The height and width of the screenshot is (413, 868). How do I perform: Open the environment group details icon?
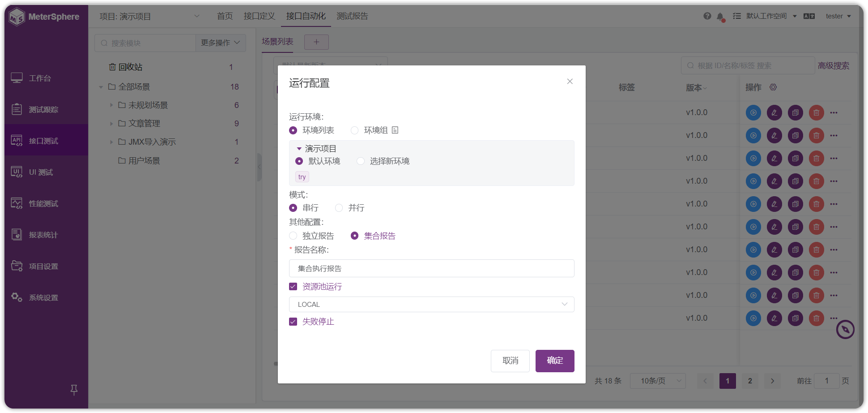[x=395, y=130]
